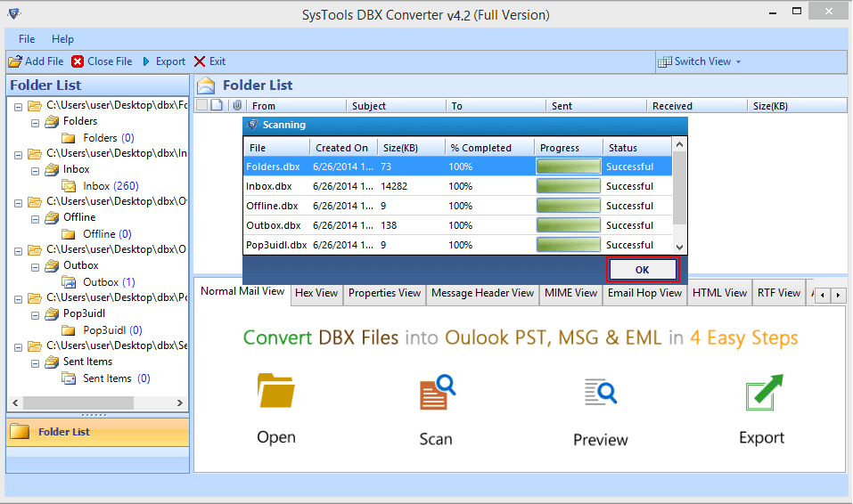This screenshot has width=853, height=504.
Task: Select the Outbox.dbx row in Scanning
Action: click(457, 225)
